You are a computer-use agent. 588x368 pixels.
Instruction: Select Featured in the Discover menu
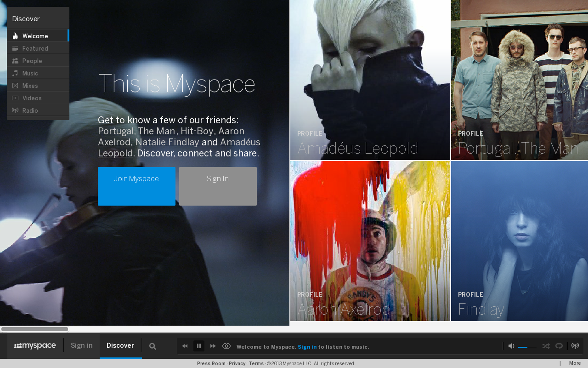tap(38, 48)
